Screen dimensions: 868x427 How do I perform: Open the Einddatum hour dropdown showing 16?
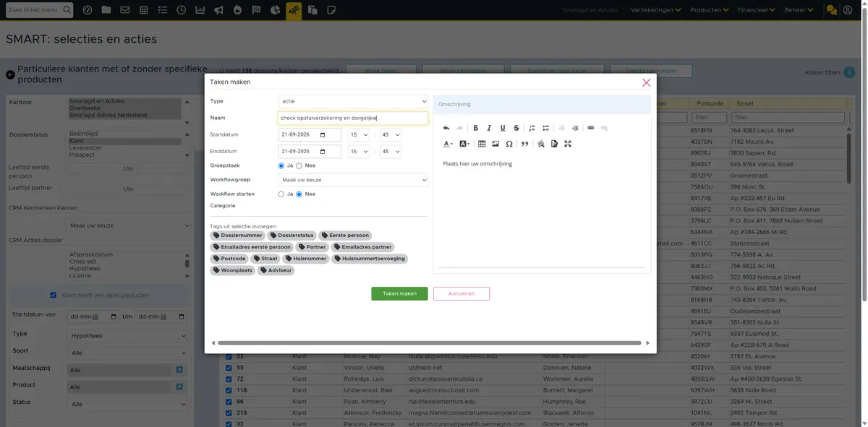(x=359, y=152)
